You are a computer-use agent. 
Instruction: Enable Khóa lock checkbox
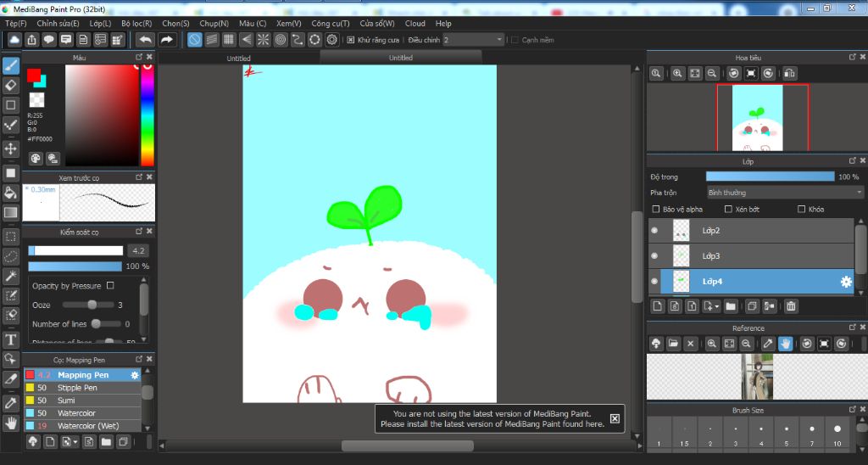click(x=802, y=209)
